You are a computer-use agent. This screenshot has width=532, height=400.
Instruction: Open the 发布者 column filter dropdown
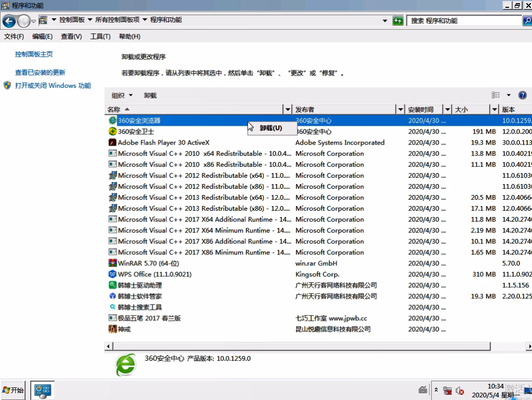[400, 110]
